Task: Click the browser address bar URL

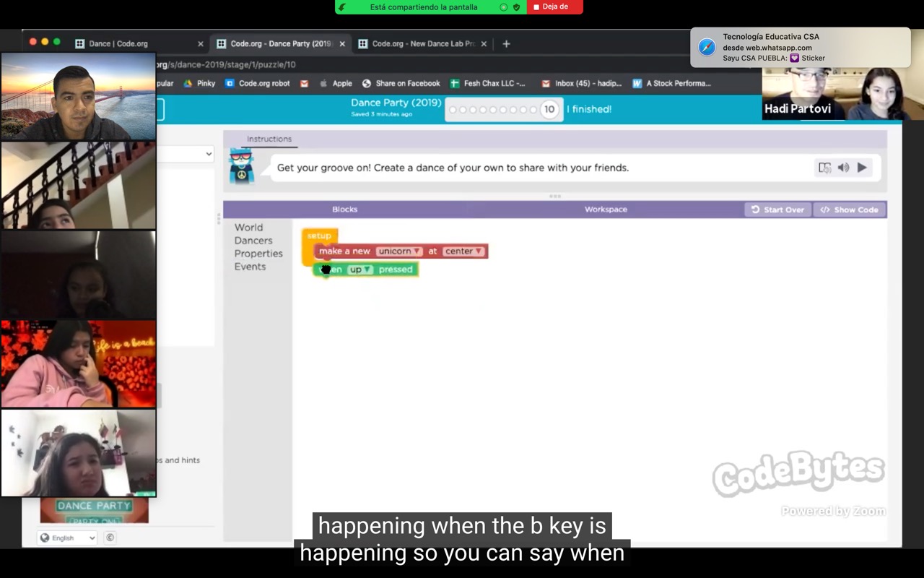Action: point(226,64)
